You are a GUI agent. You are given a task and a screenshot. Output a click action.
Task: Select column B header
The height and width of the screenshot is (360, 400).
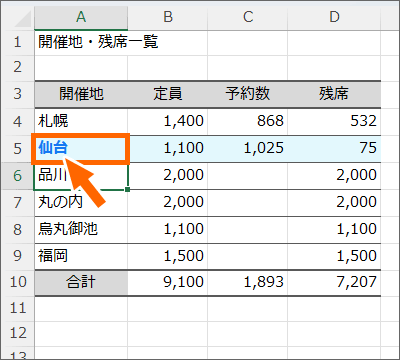[168, 17]
